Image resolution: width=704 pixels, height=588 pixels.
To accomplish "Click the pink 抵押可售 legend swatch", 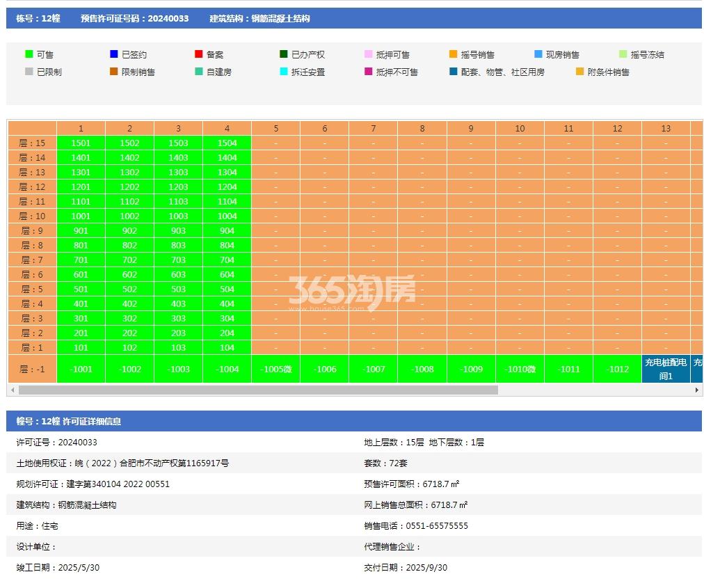I will 369,54.
